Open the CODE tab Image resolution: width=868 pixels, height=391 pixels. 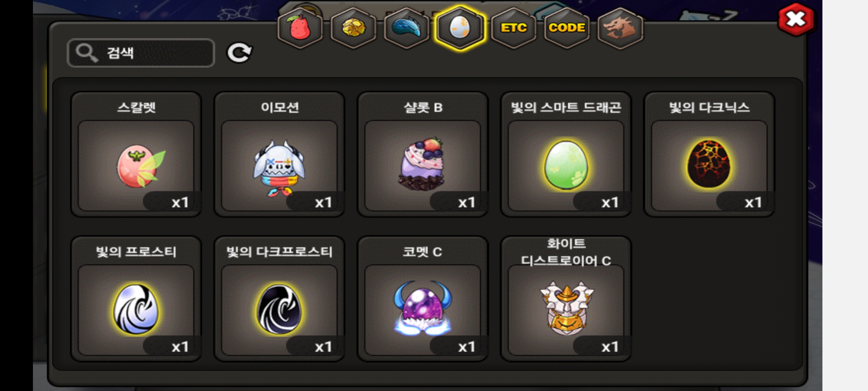pyautogui.click(x=567, y=28)
